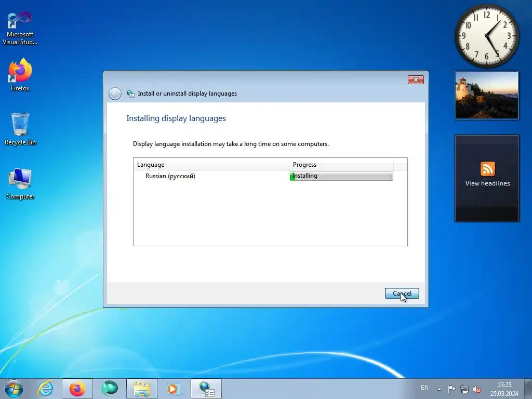Click the Installing display languages heading

click(x=176, y=118)
